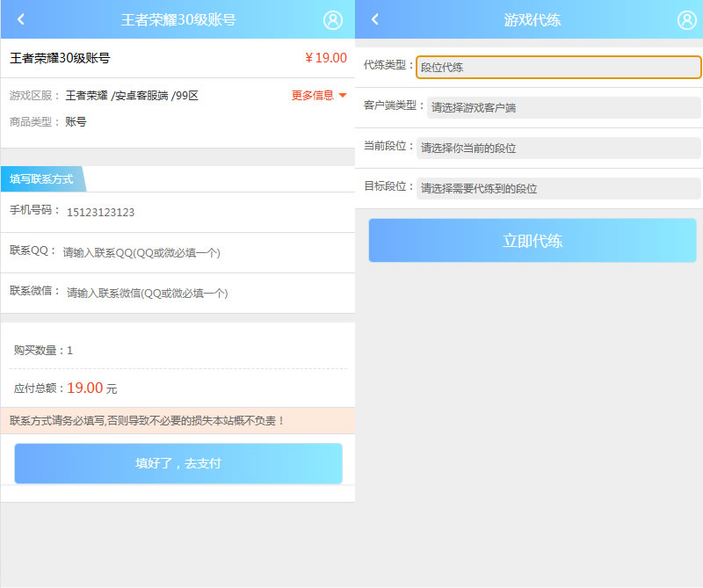703x588 pixels.
Task: Click 购买数量：1 text
Action: [x=43, y=351]
